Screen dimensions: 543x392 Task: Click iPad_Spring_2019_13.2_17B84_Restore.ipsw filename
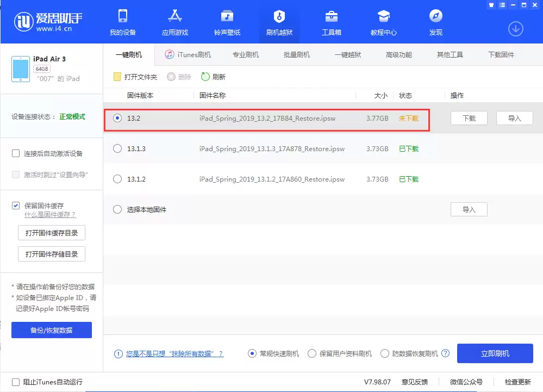click(x=267, y=118)
